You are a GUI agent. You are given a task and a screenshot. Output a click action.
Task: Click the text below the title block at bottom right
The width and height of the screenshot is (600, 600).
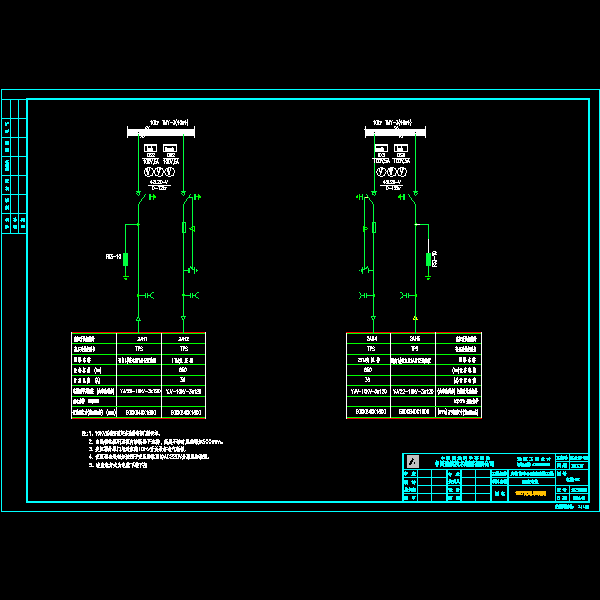572,507
